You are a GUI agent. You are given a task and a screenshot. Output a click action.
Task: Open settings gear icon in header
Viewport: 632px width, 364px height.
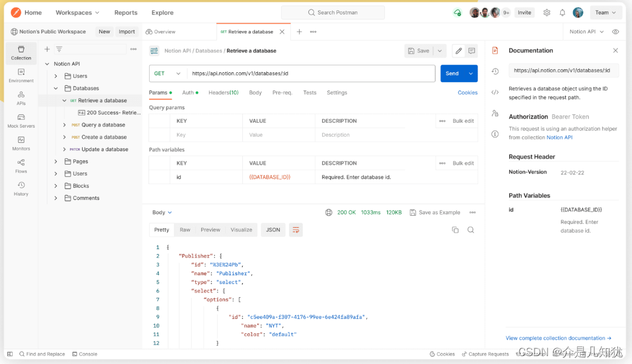pyautogui.click(x=547, y=13)
